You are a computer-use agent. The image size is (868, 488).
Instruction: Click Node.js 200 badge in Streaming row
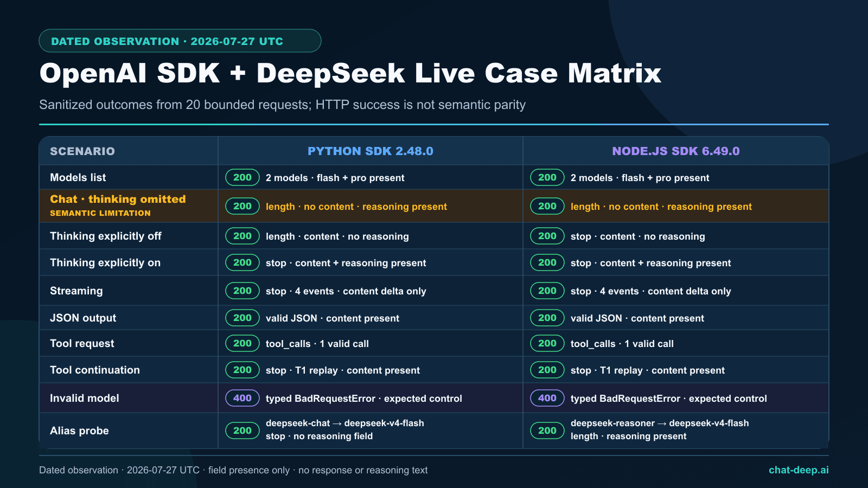tap(547, 291)
